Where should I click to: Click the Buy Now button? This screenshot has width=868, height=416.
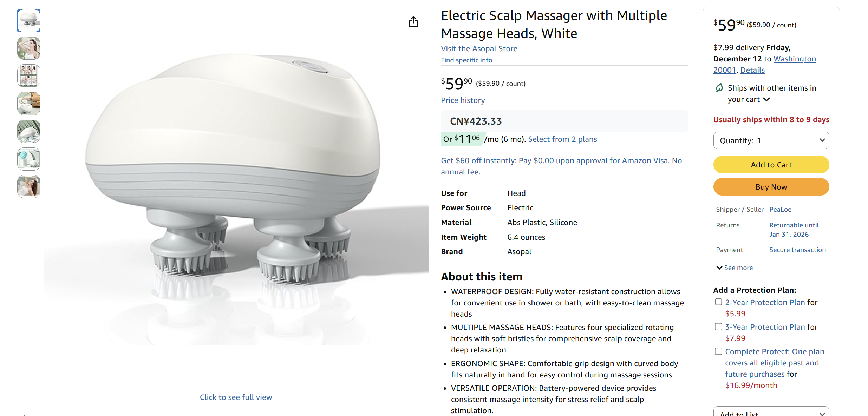pyautogui.click(x=771, y=187)
